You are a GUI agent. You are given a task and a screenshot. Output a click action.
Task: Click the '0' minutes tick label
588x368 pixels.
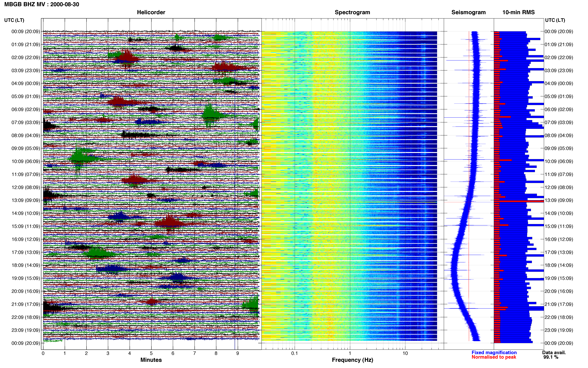coord(43,353)
